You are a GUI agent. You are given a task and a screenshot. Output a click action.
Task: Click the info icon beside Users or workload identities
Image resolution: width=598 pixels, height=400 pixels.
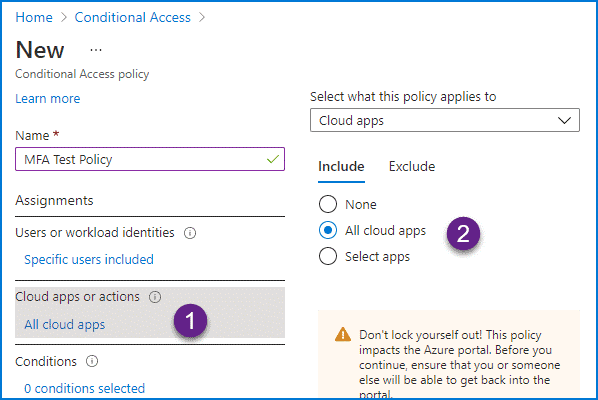(x=190, y=233)
